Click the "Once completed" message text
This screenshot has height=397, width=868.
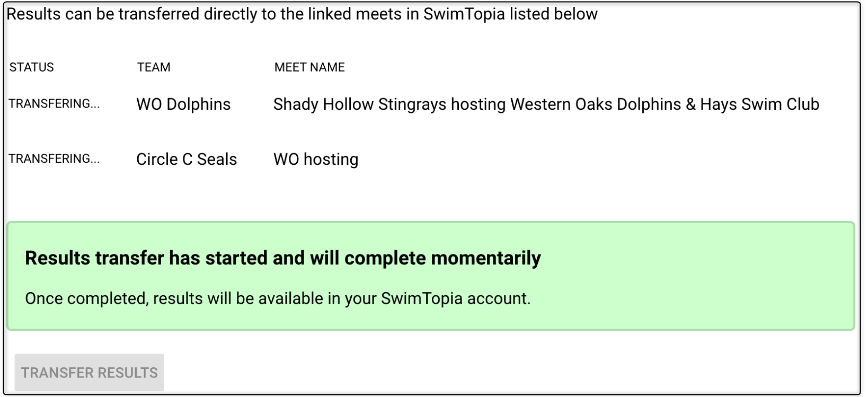pyautogui.click(x=85, y=298)
